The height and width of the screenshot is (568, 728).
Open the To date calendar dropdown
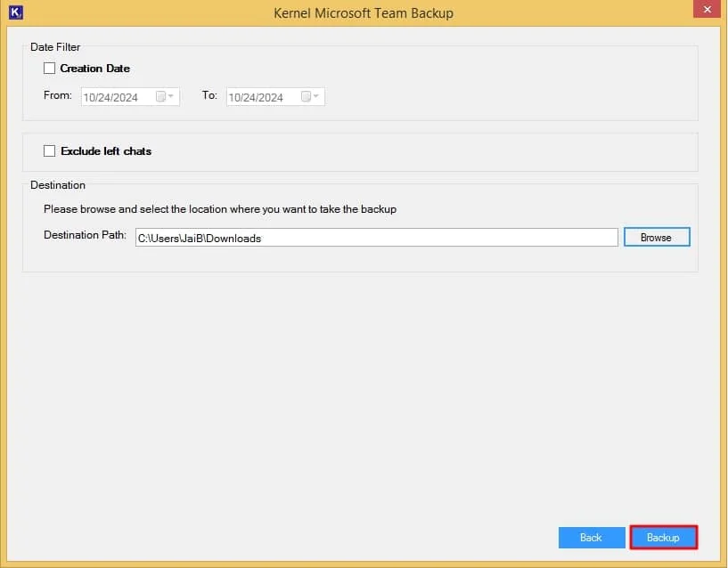point(310,96)
